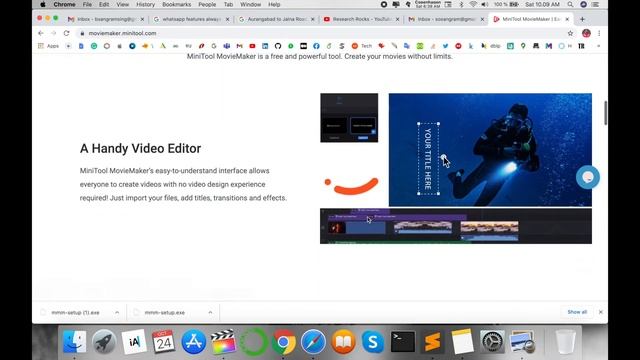The image size is (640, 360).
Task: Open the Apps bookmark shortcut
Action: [49, 46]
